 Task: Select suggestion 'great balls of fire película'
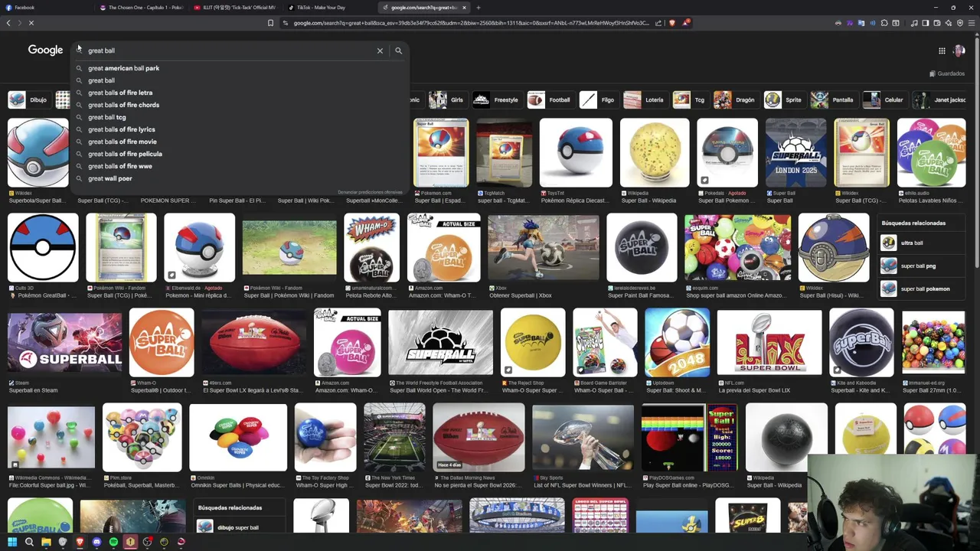(x=239, y=154)
